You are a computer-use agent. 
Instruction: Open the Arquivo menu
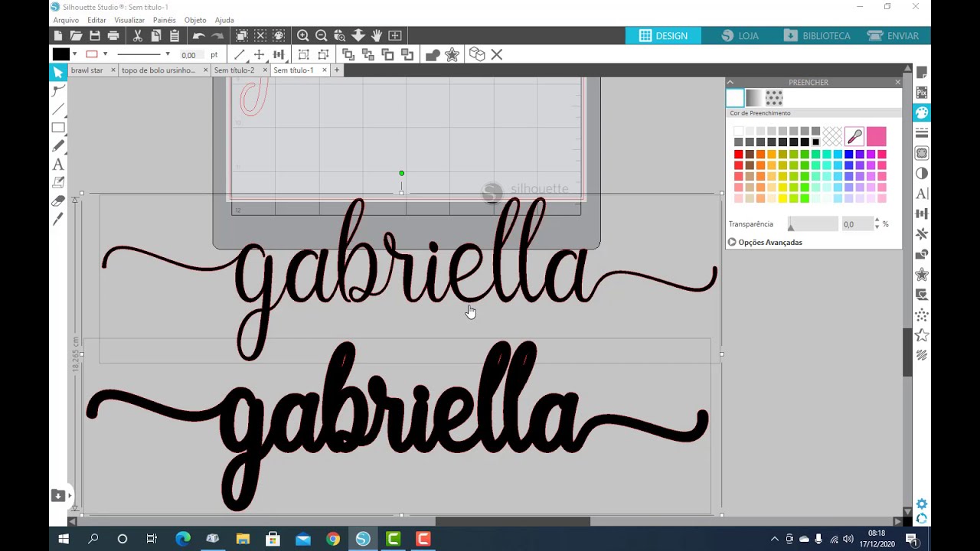coord(66,20)
